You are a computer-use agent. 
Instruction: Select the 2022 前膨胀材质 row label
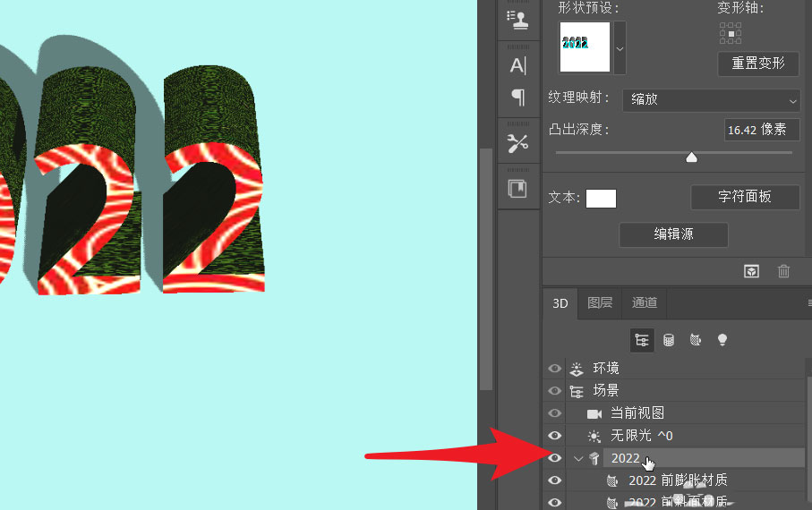point(678,480)
